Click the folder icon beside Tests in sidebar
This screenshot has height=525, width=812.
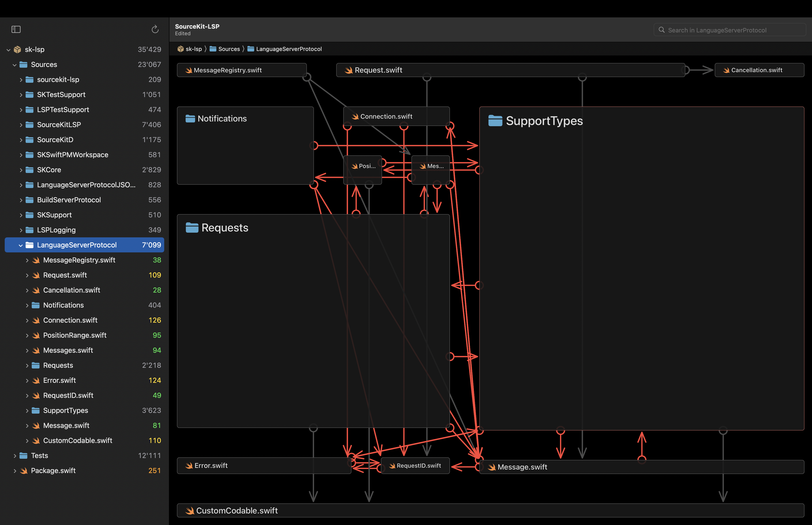(23, 455)
